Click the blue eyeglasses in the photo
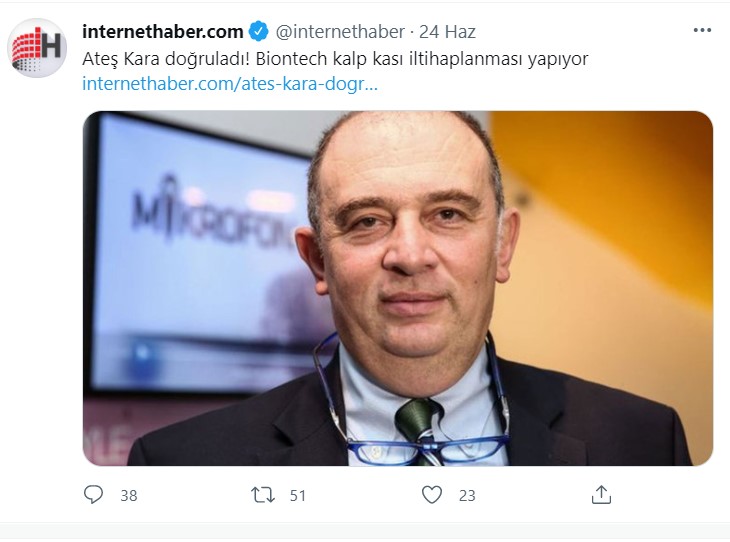Image resolution: width=730 pixels, height=542 pixels. coord(426,447)
